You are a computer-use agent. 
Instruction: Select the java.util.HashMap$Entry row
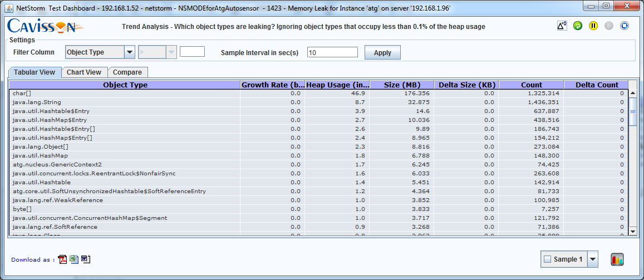point(319,120)
